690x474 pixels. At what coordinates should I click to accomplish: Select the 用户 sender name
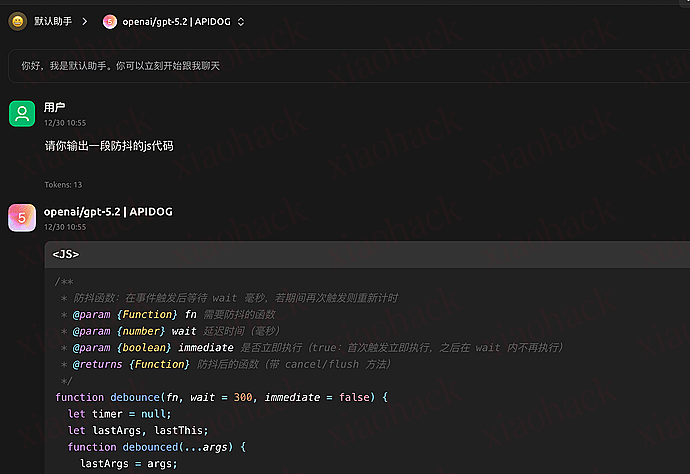[54, 107]
